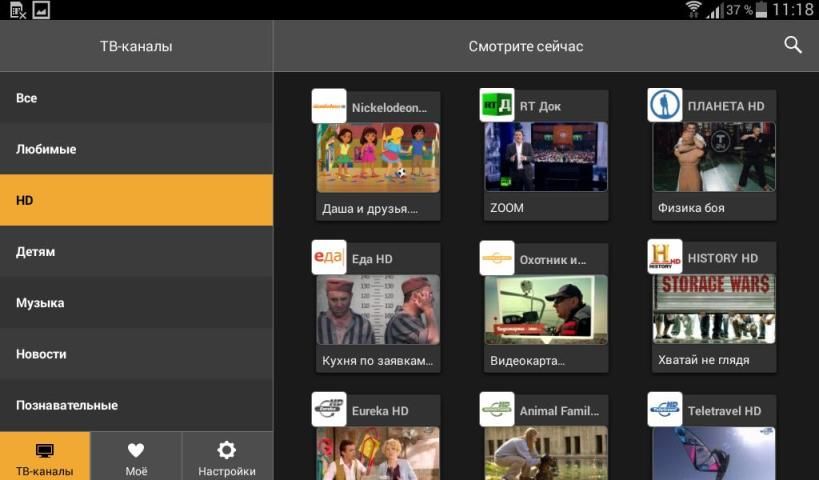Open the Музыка category

click(x=136, y=303)
